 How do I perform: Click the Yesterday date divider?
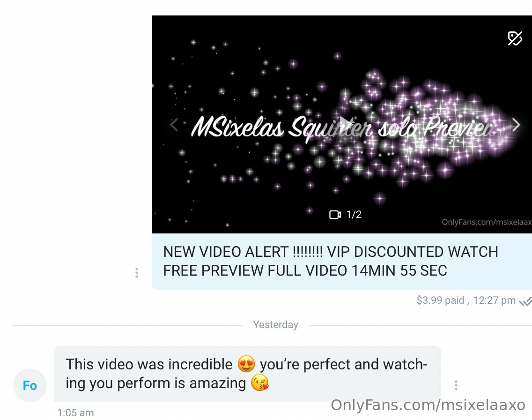(x=275, y=324)
